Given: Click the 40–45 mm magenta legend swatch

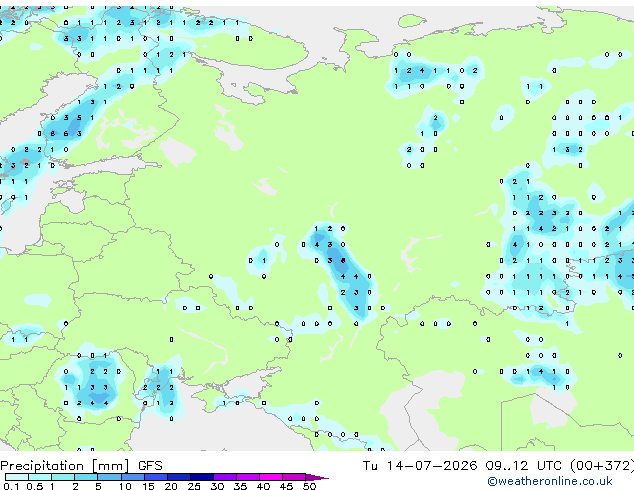Looking at the screenshot, I should click(x=271, y=477).
